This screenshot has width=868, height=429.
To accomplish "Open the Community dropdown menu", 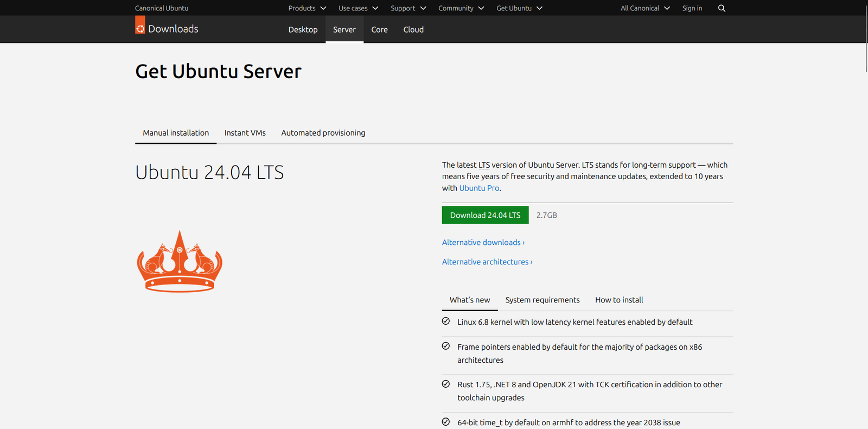I will tap(461, 8).
